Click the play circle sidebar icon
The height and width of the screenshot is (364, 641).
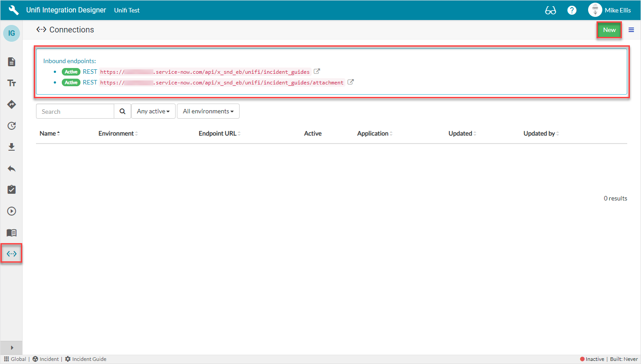(11, 211)
